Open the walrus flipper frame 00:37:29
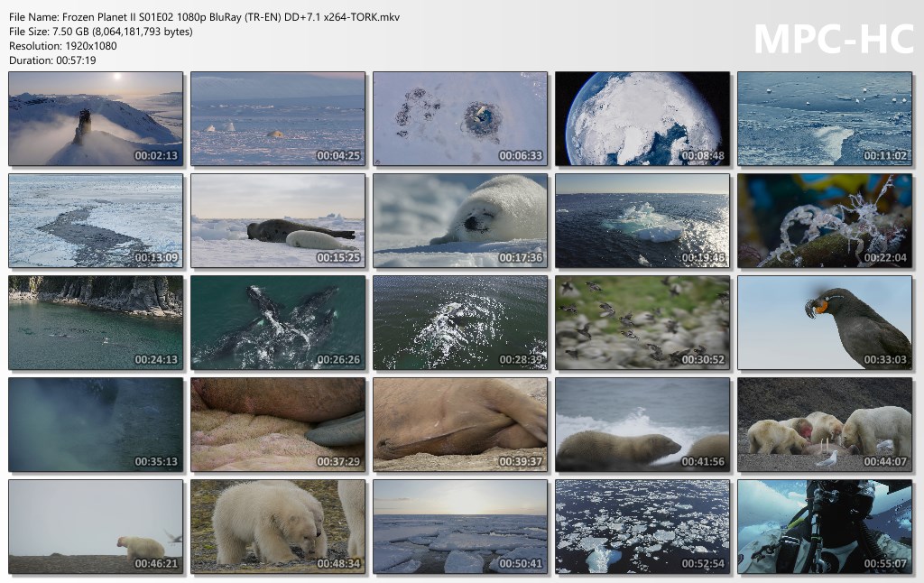 pyautogui.click(x=278, y=424)
